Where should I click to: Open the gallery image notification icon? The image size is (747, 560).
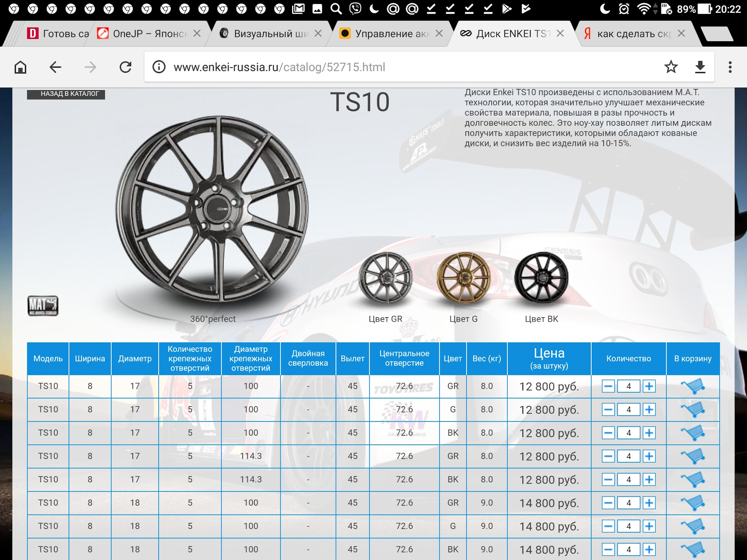317,9
